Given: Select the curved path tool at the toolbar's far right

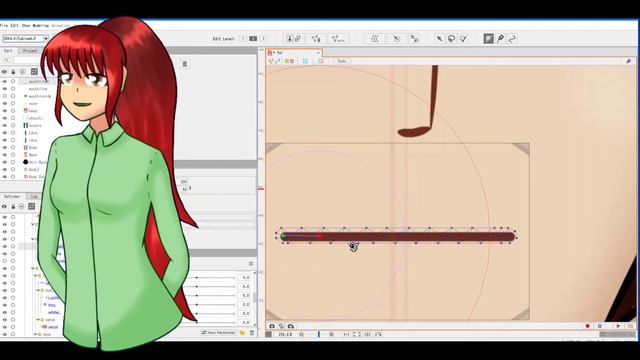Looking at the screenshot, I should pos(512,39).
